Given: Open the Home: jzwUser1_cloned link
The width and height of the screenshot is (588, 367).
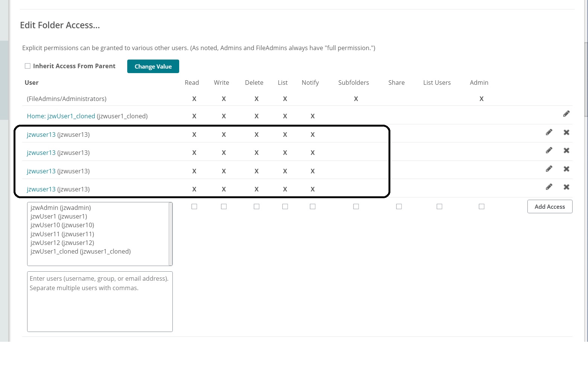Looking at the screenshot, I should coord(61,116).
